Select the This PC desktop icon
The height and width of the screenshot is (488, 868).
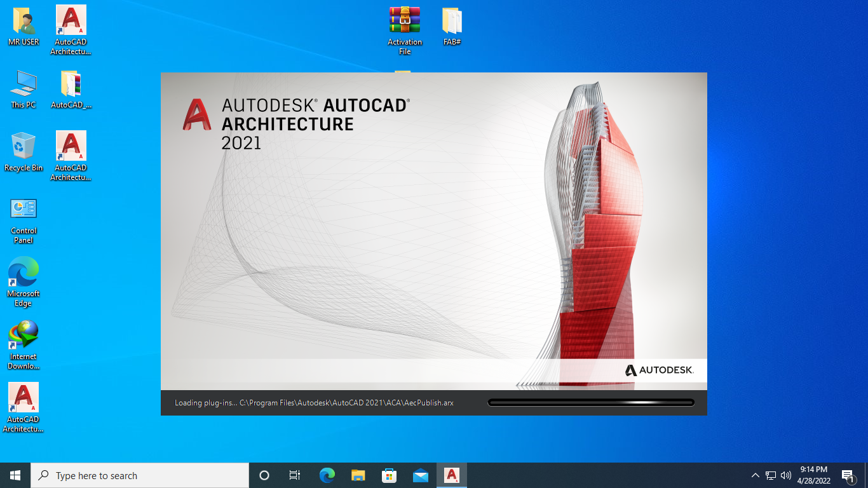(24, 90)
